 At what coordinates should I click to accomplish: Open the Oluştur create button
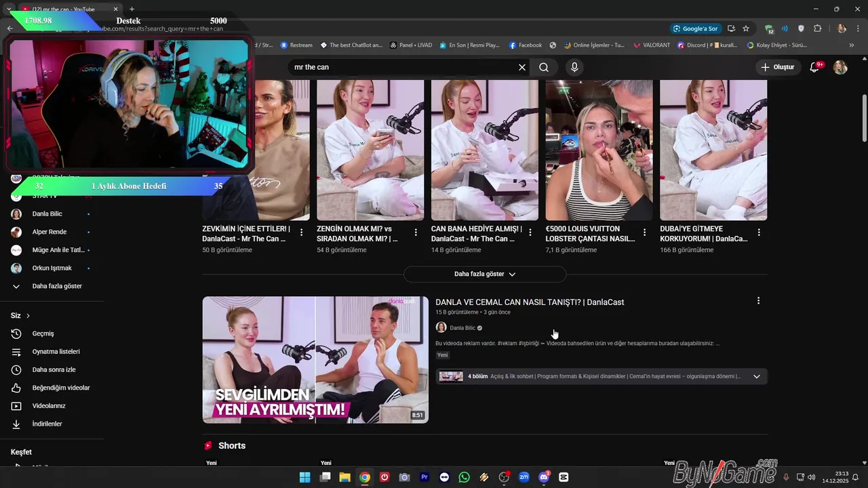coord(777,67)
